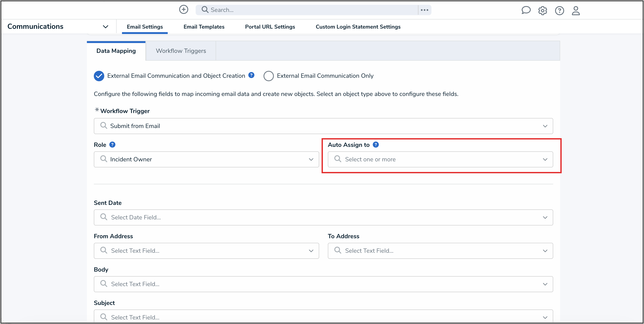Go to Portal URL Settings
The image size is (644, 324).
tap(270, 27)
